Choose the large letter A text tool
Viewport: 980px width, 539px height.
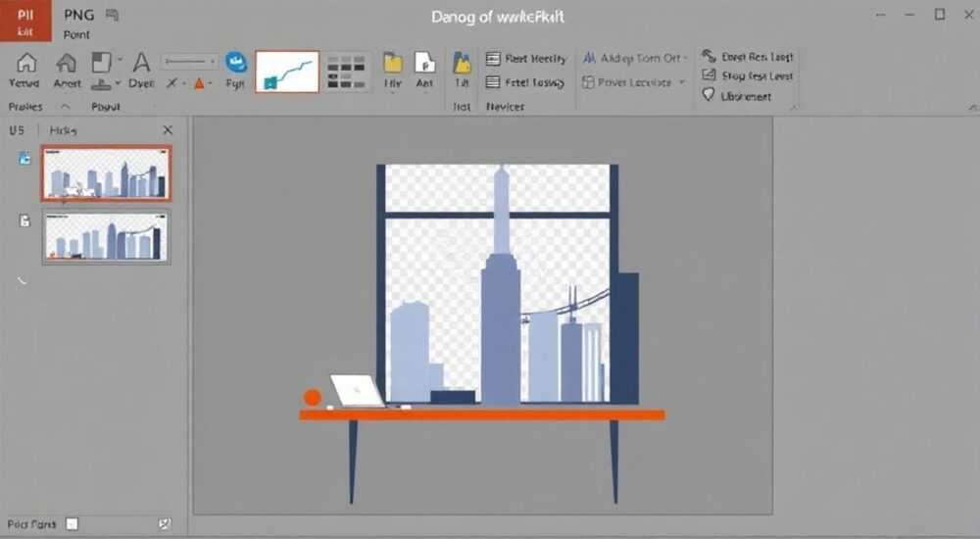tap(142, 63)
